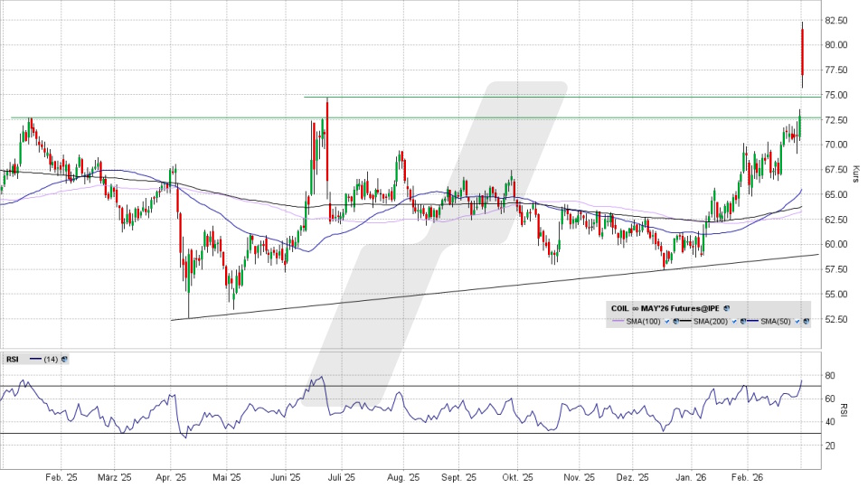
Task: Click the 75.00 price axis value
Action: pyautogui.click(x=835, y=95)
